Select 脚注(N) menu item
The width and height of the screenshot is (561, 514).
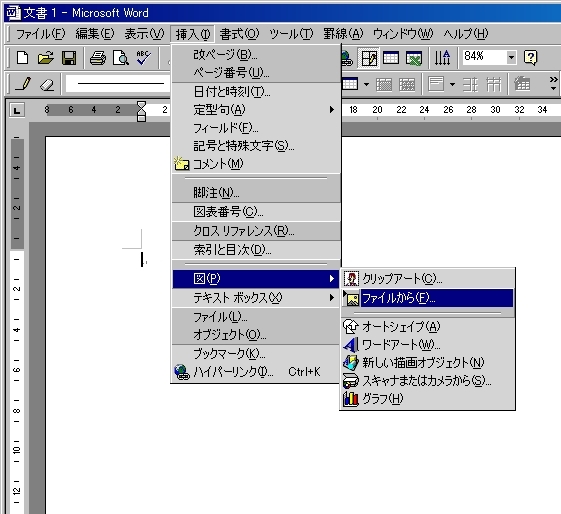point(256,193)
